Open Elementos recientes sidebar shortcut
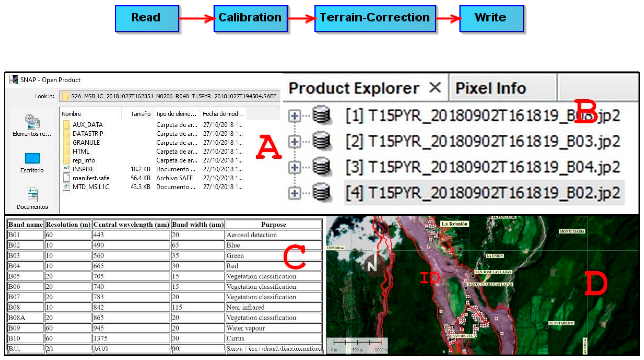Image resolution: width=644 pixels, height=360 pixels. pyautogui.click(x=32, y=126)
